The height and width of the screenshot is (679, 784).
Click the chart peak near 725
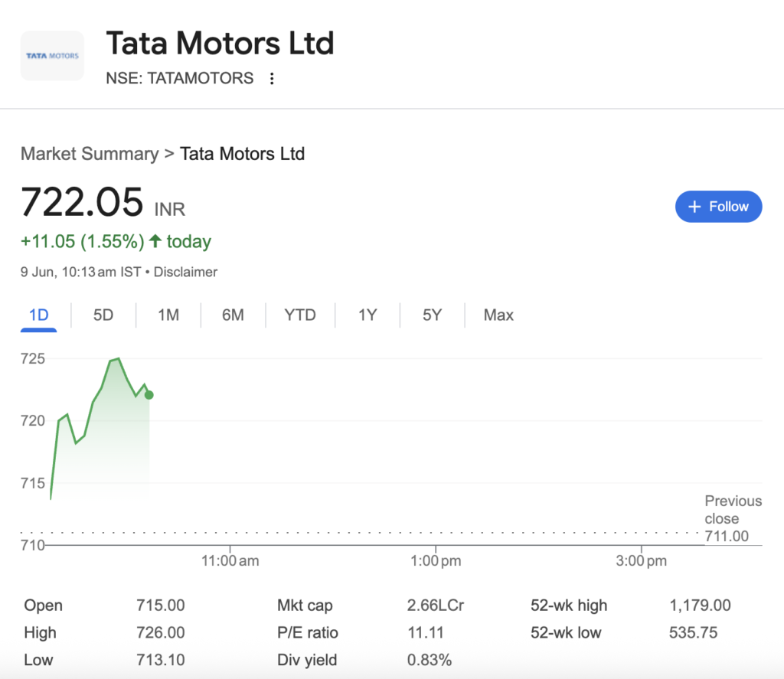(x=117, y=359)
